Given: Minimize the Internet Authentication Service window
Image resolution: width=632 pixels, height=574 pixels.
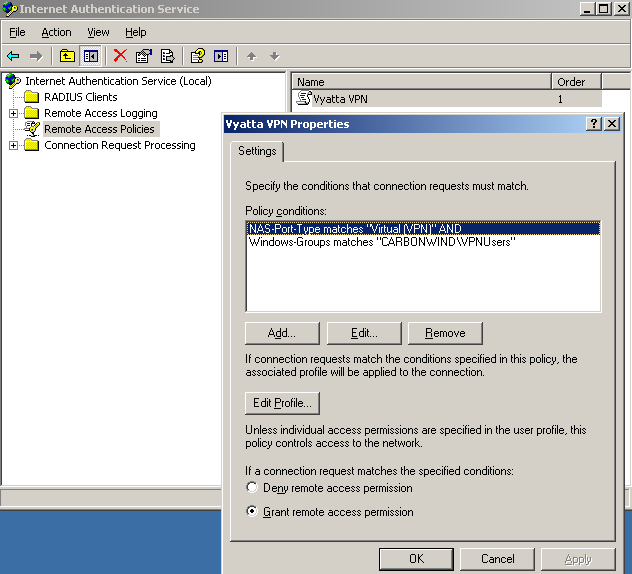Looking at the screenshot, I should (587, 9).
